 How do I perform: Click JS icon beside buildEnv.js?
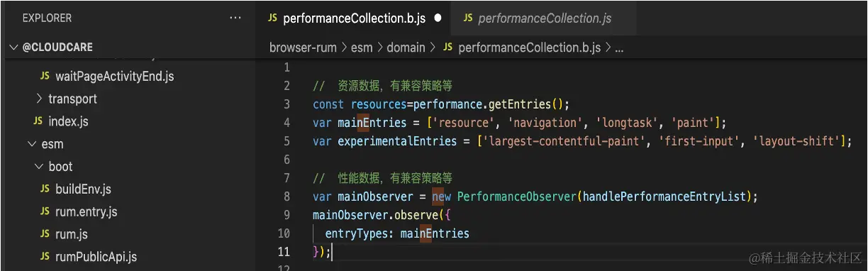point(45,189)
